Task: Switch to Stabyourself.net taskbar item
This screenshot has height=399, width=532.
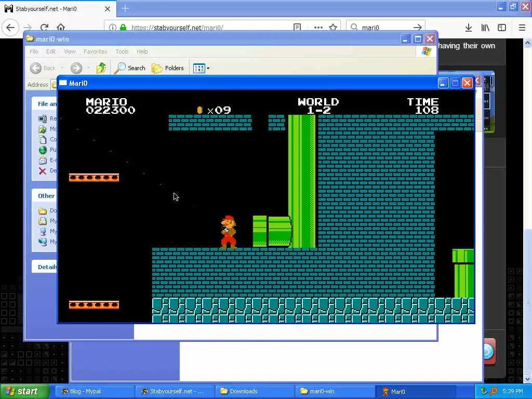Action: (x=175, y=391)
